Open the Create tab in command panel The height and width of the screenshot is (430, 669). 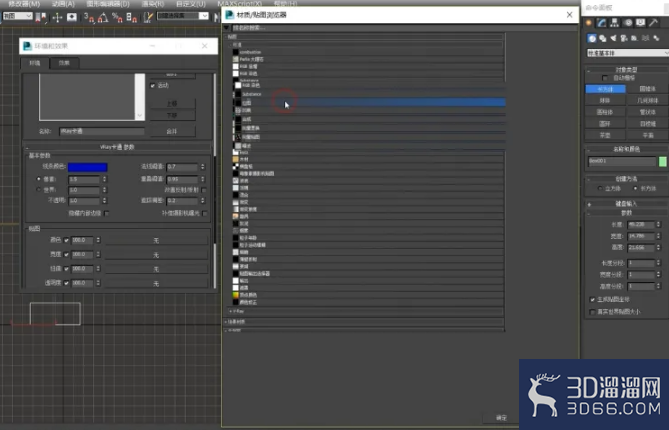(x=589, y=23)
